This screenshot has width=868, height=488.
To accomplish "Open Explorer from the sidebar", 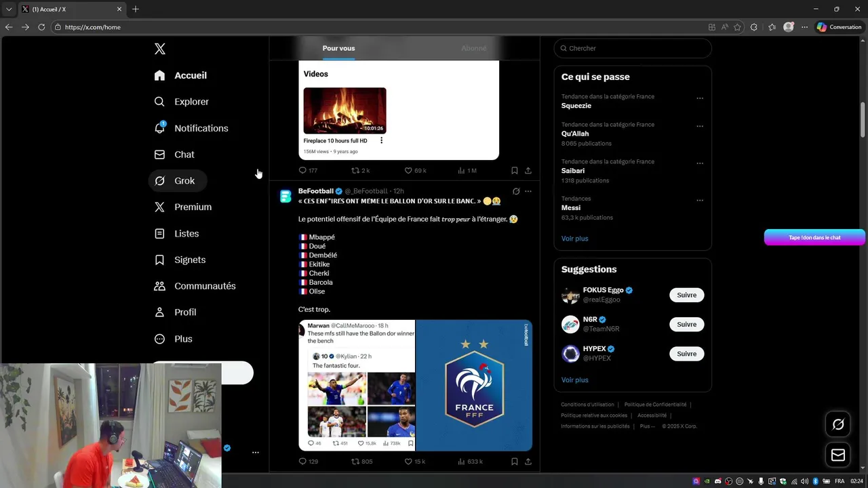I will click(182, 102).
